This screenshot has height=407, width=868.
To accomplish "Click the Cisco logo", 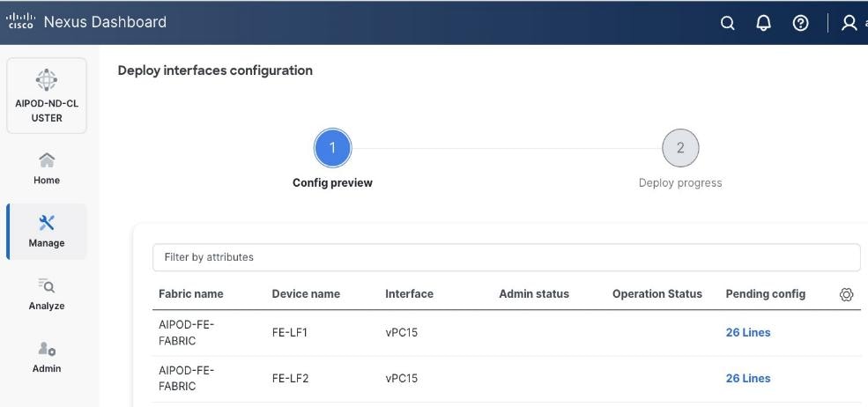I will point(18,22).
